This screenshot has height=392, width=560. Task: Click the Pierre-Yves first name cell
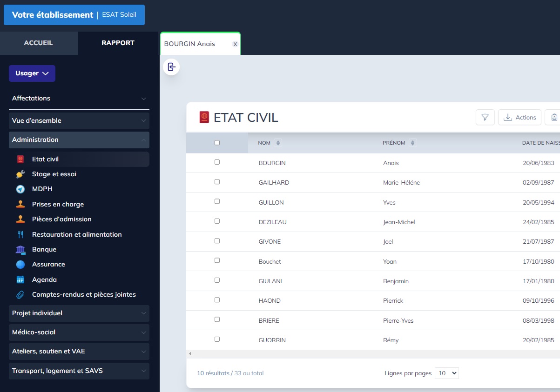click(398, 321)
